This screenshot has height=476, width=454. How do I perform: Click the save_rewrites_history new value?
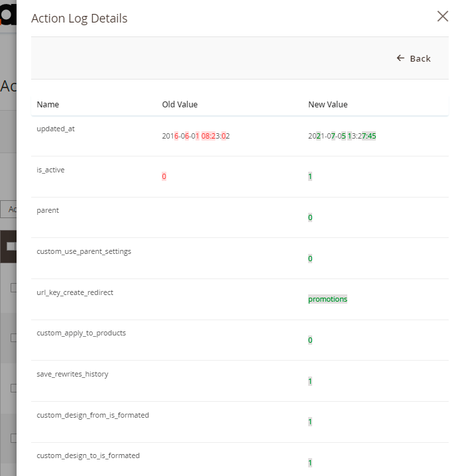[x=310, y=381]
